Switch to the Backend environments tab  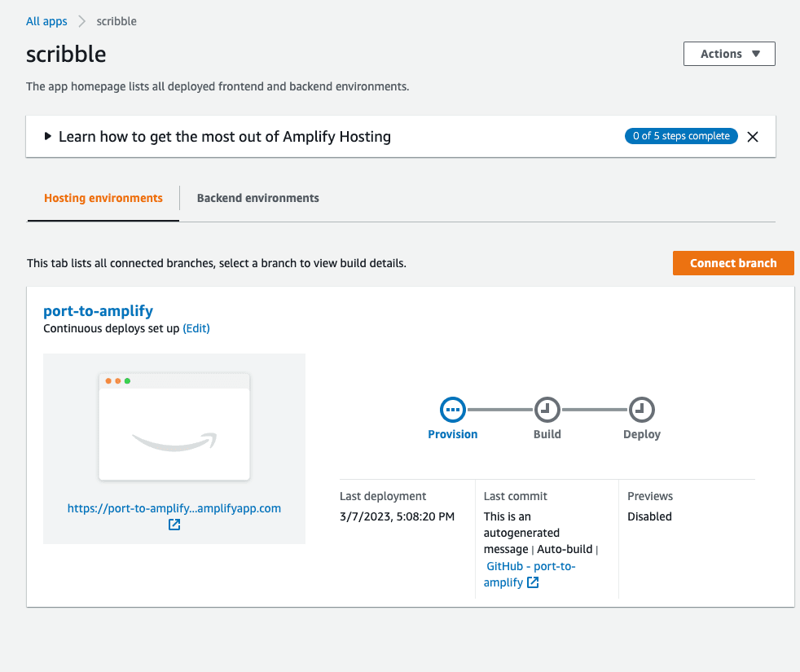tap(257, 197)
